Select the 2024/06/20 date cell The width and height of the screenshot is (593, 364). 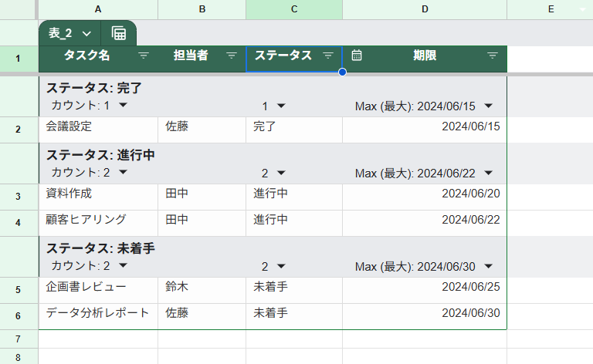425,197
